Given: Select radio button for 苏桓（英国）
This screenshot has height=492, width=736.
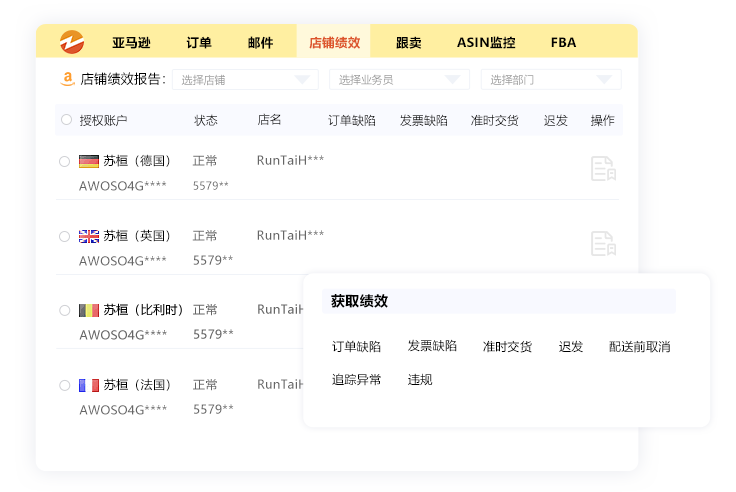Looking at the screenshot, I should [x=65, y=236].
